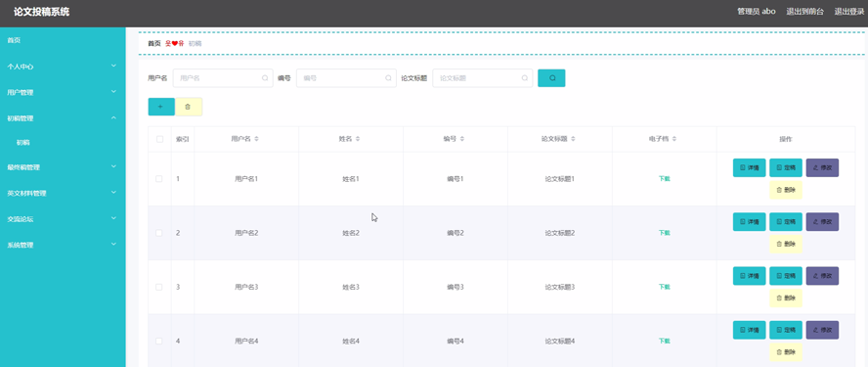Click 修改 for row 用户名3
Image resolution: width=868 pixels, height=367 pixels.
822,276
